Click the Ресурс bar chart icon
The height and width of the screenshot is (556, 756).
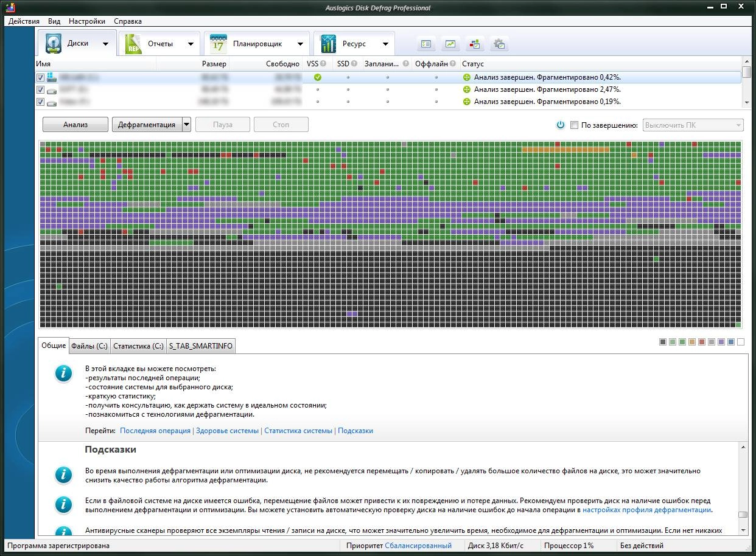(329, 44)
